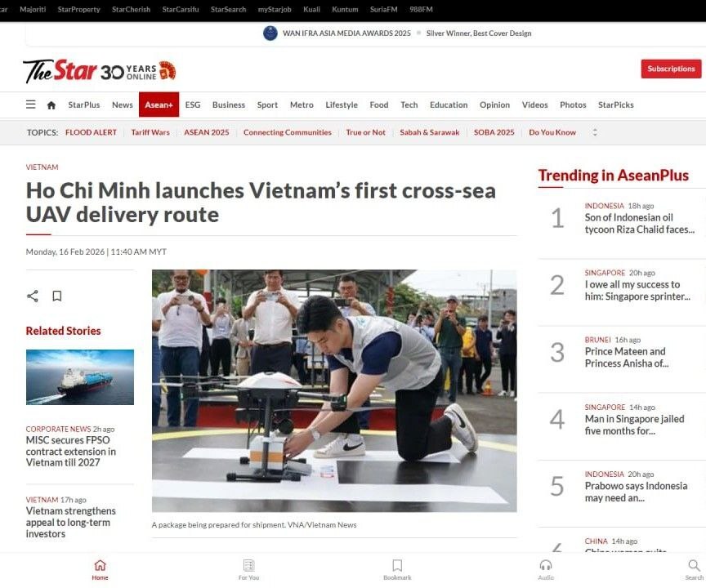Open Bookmark in bottom navigation
Image resolution: width=706 pixels, height=588 pixels.
pyautogui.click(x=397, y=569)
